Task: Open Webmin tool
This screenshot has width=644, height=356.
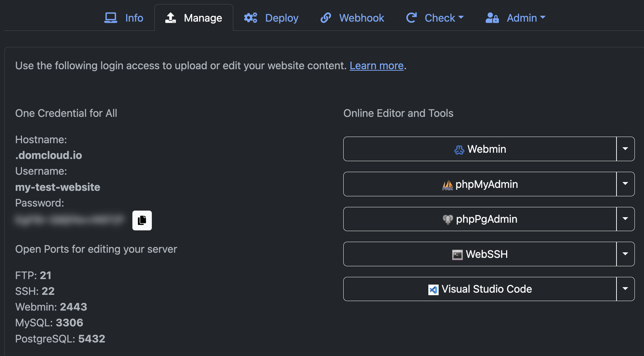Action: point(480,149)
